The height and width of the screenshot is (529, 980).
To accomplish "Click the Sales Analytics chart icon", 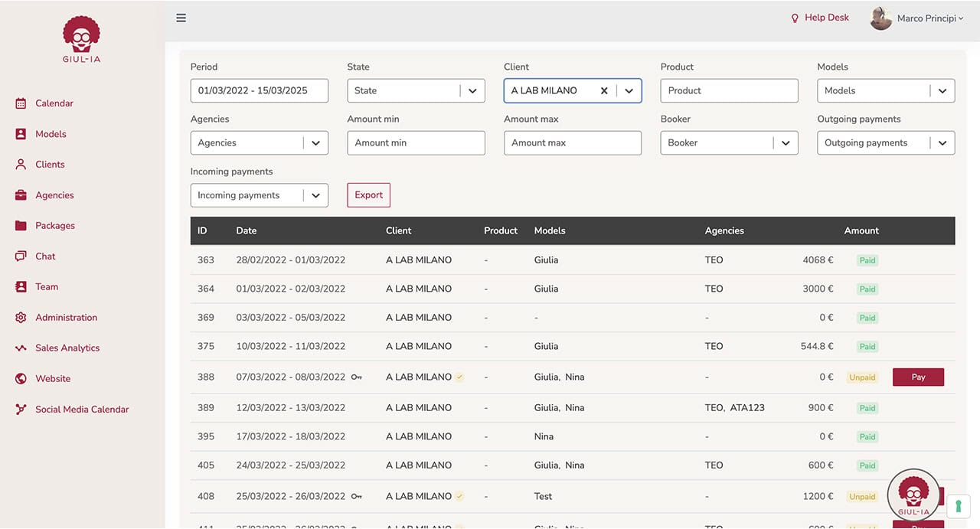I will [21, 348].
